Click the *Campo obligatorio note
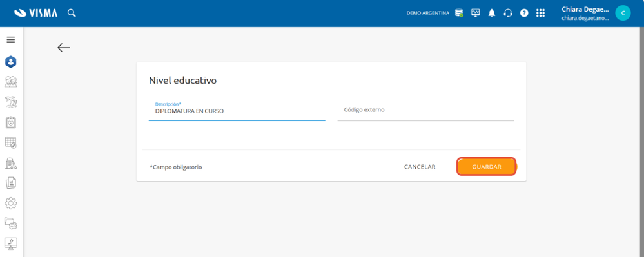 pos(176,167)
